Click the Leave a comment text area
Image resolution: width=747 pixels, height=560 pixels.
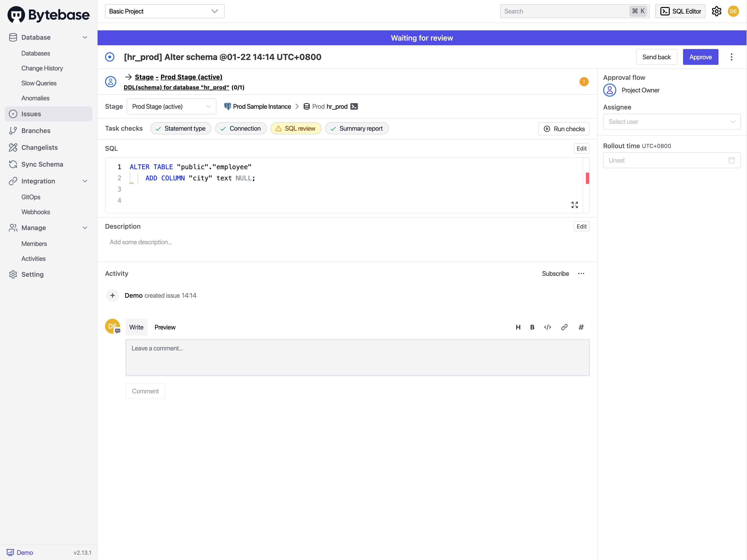357,357
